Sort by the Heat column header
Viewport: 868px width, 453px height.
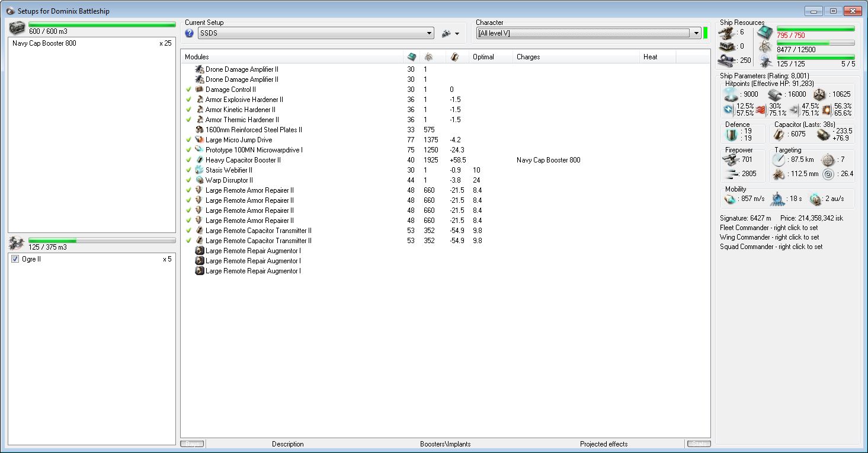658,57
